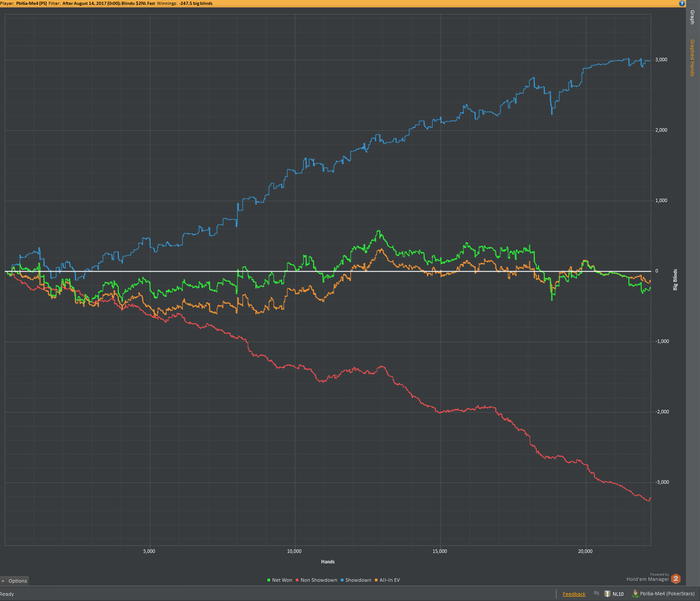Click the Hands x-axis title
Viewport: 700px width, 601px height.
pos(328,562)
